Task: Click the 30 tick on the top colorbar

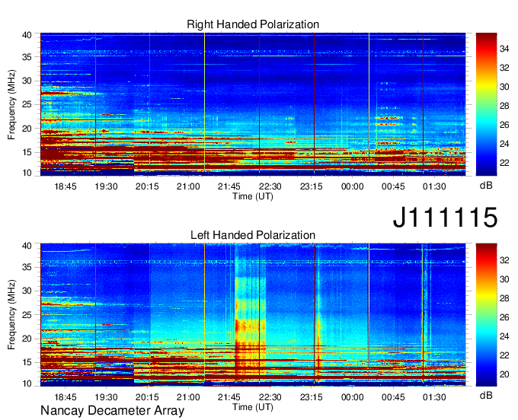Action: (x=504, y=87)
